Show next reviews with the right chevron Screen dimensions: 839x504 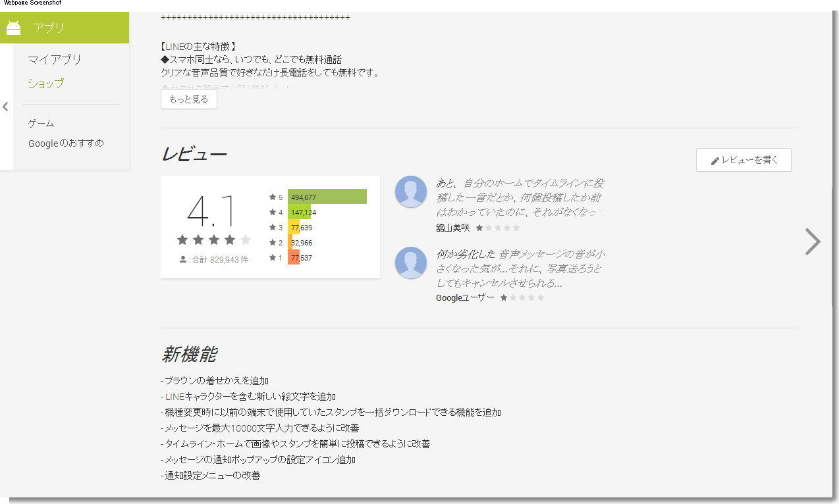point(813,241)
